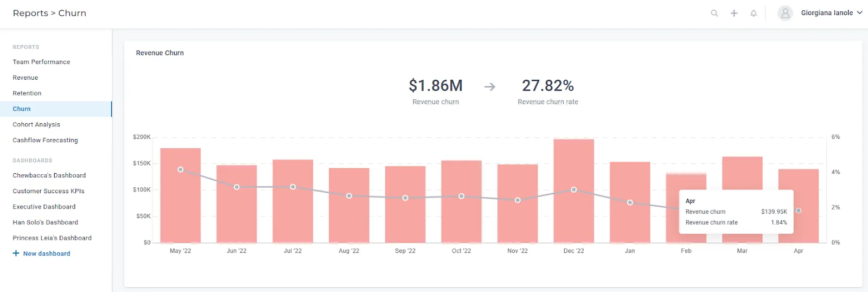Click the Reports > Churn breadcrumb title
Viewport: 868px width, 292px height.
(49, 13)
